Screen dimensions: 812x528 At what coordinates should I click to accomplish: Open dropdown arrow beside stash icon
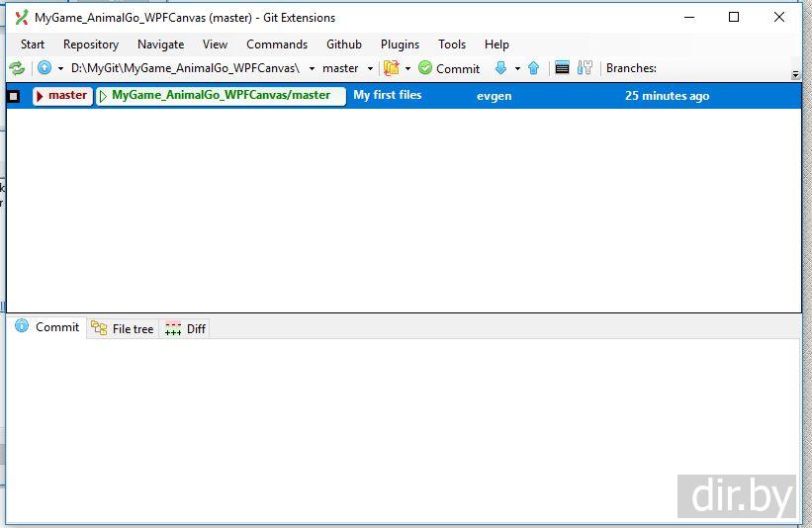407,68
